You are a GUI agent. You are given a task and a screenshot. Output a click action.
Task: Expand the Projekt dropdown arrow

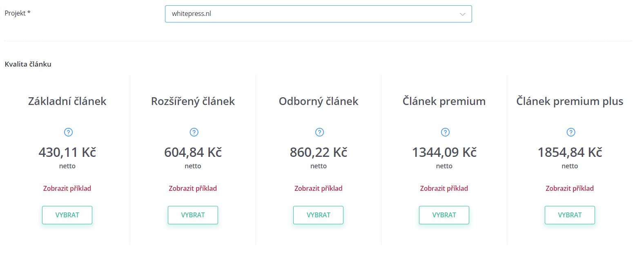(x=462, y=14)
